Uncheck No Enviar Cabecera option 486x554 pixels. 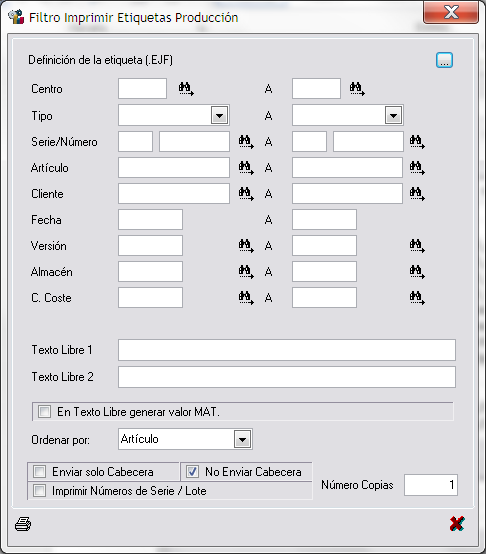[192, 471]
